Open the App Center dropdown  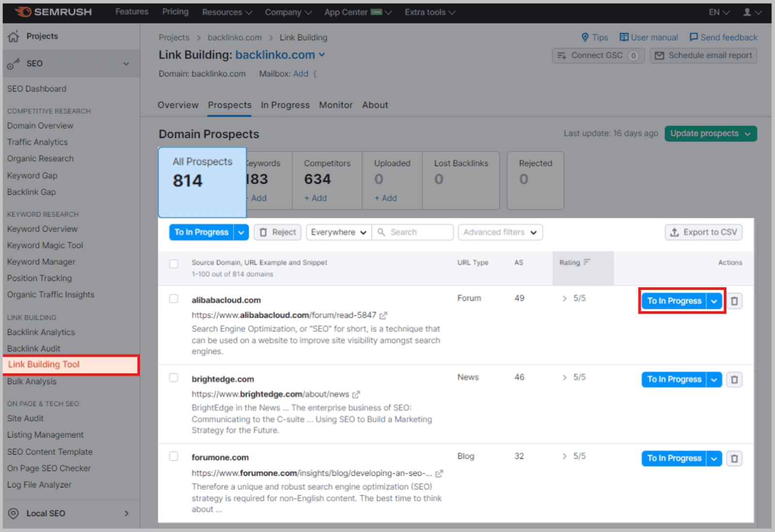[358, 12]
